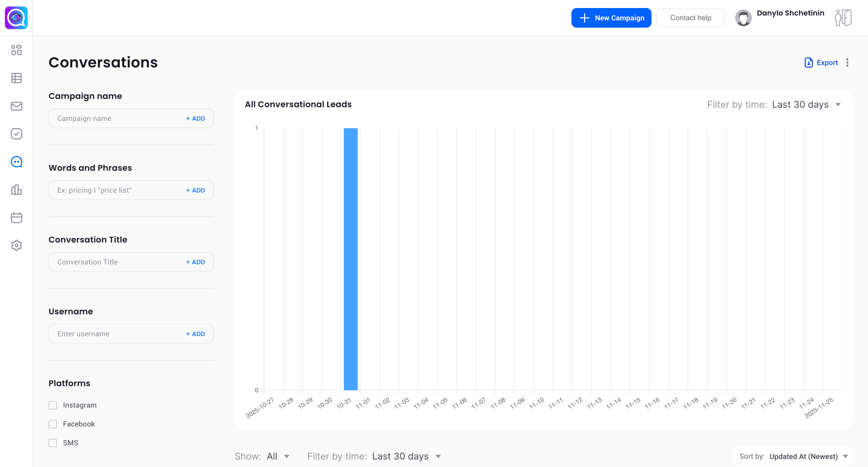
Task: Enable the Instagram platform checkbox
Action: [x=52, y=405]
